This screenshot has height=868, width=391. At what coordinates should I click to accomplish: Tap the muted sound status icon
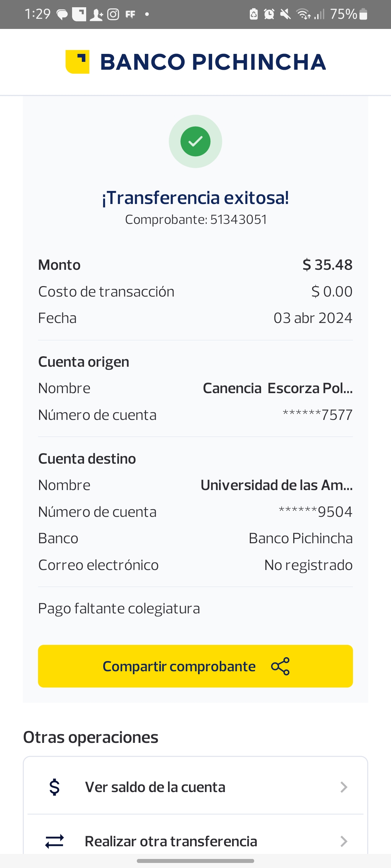point(285,14)
